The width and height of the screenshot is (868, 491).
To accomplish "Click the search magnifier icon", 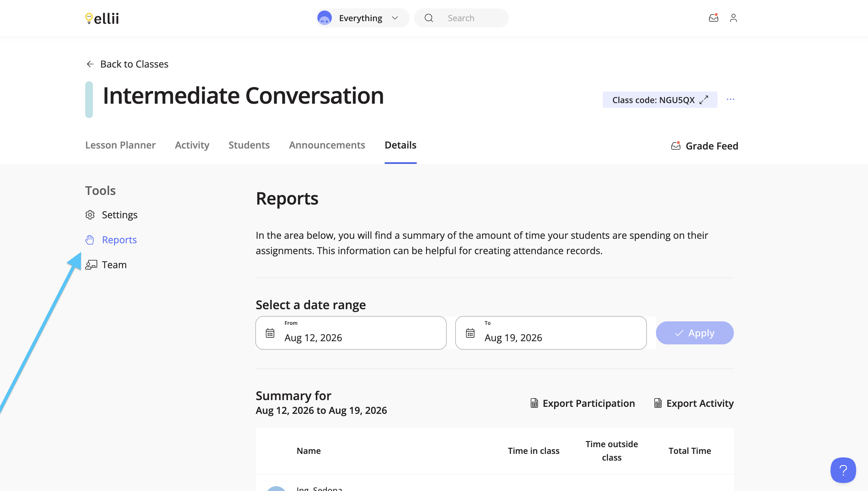I will pos(429,18).
